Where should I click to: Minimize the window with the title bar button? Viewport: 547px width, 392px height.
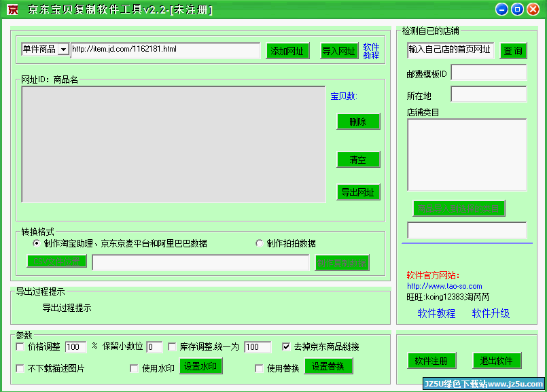[501, 9]
